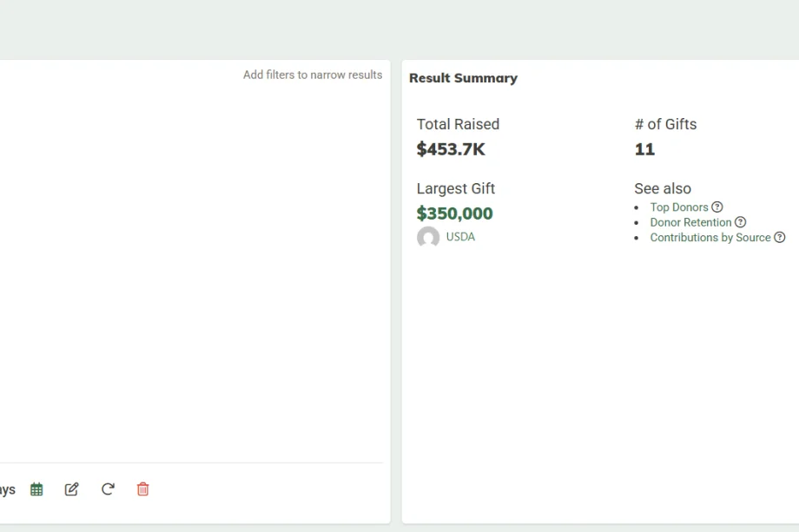Open the Contributions by Source link
The height and width of the screenshot is (532, 799).
(x=710, y=237)
